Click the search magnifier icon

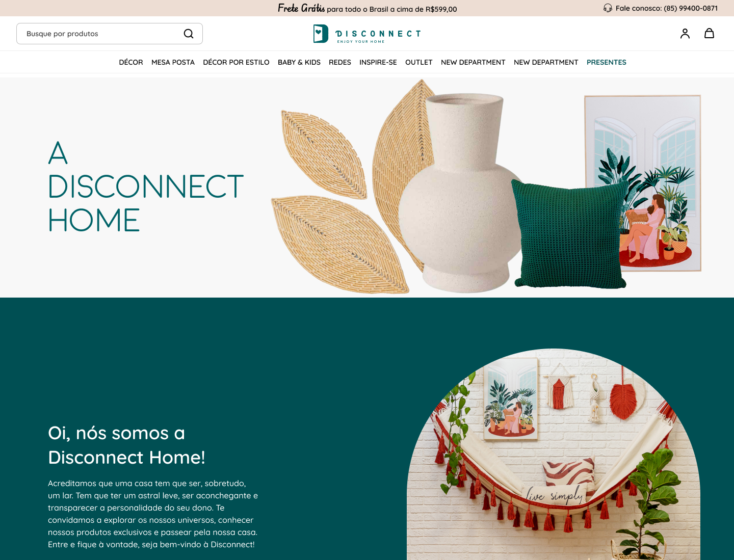189,34
